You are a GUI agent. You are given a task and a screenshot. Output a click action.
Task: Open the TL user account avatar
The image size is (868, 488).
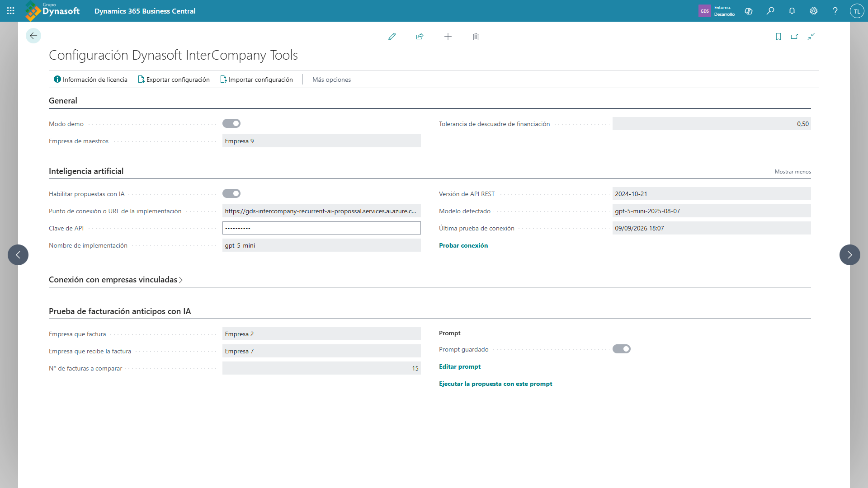point(857,11)
